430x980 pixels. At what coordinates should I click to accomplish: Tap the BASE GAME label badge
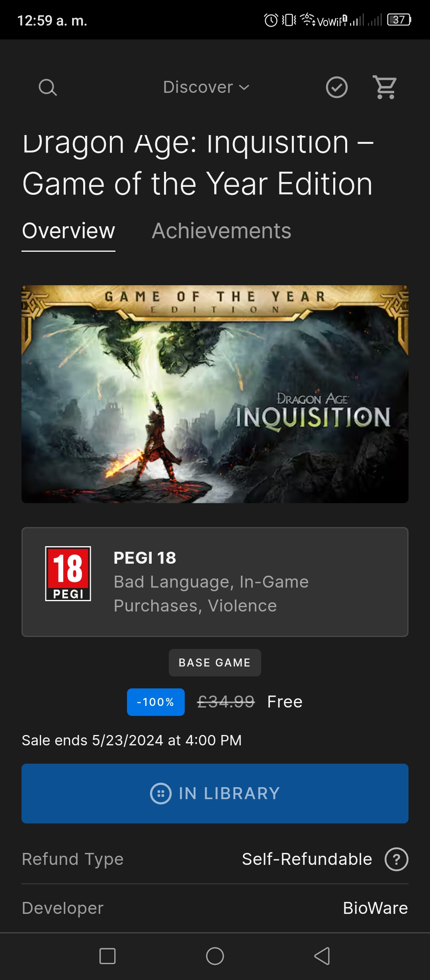pos(215,662)
